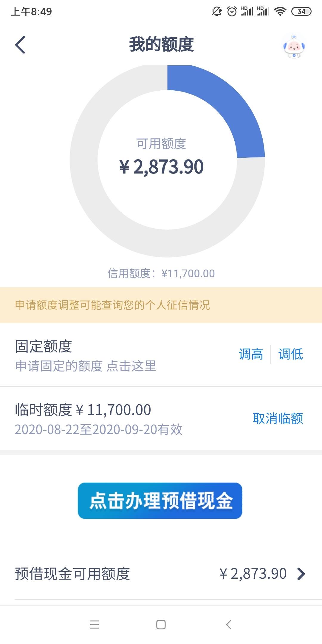The image size is (322, 644).
Task: Tap the battery indicator showing 34
Action: [301, 12]
